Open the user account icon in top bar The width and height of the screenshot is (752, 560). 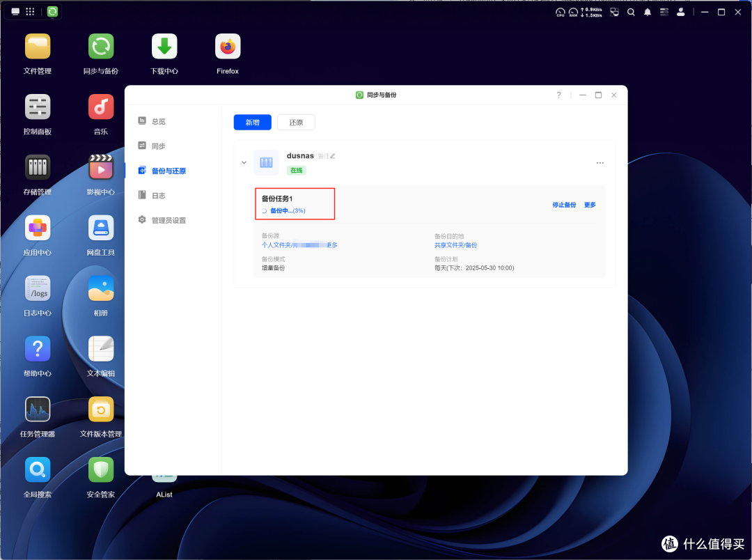(x=680, y=12)
